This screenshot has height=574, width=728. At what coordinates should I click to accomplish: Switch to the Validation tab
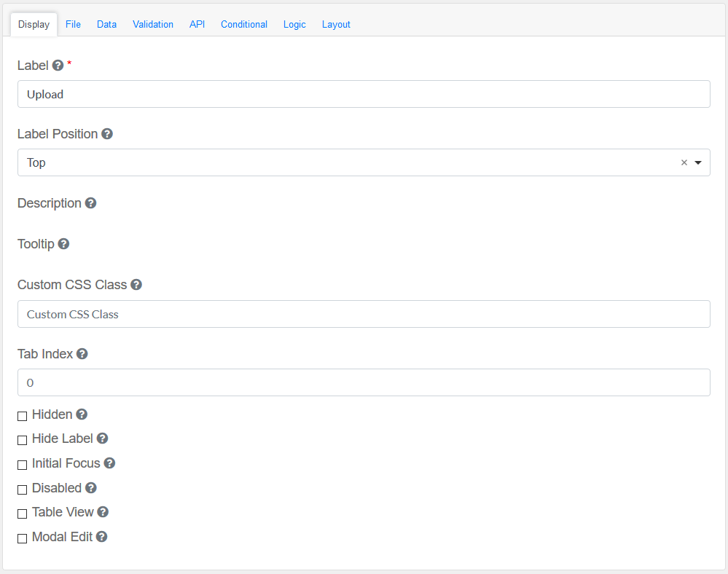pos(153,24)
